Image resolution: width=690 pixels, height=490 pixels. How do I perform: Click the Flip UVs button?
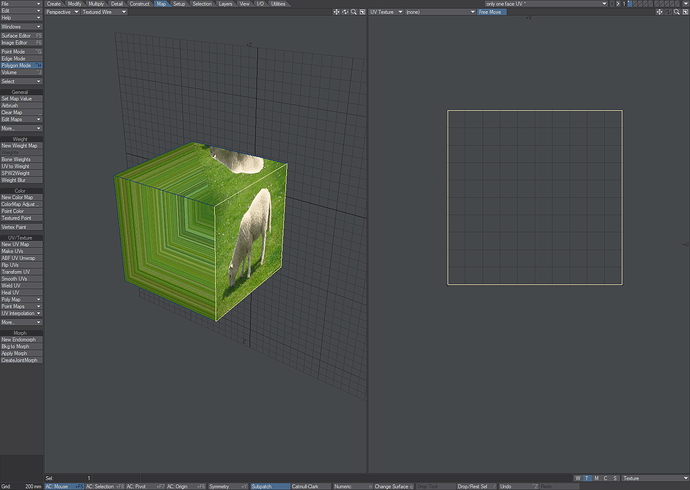pyautogui.click(x=21, y=265)
